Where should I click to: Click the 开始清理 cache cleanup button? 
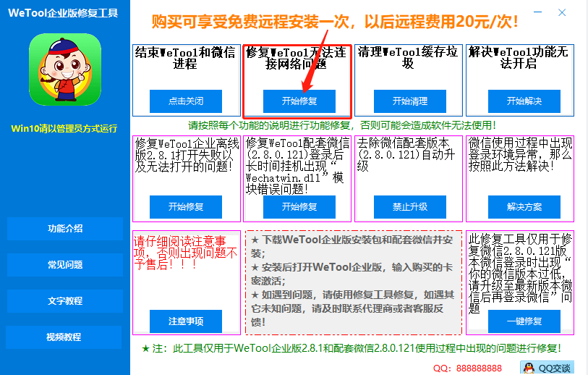(x=410, y=101)
